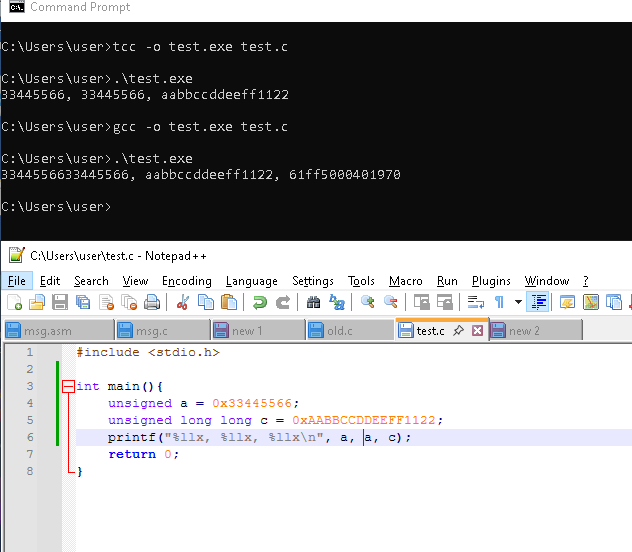The width and height of the screenshot is (632, 552).
Task: Switch to the new 2 tab
Action: pyautogui.click(x=536, y=331)
